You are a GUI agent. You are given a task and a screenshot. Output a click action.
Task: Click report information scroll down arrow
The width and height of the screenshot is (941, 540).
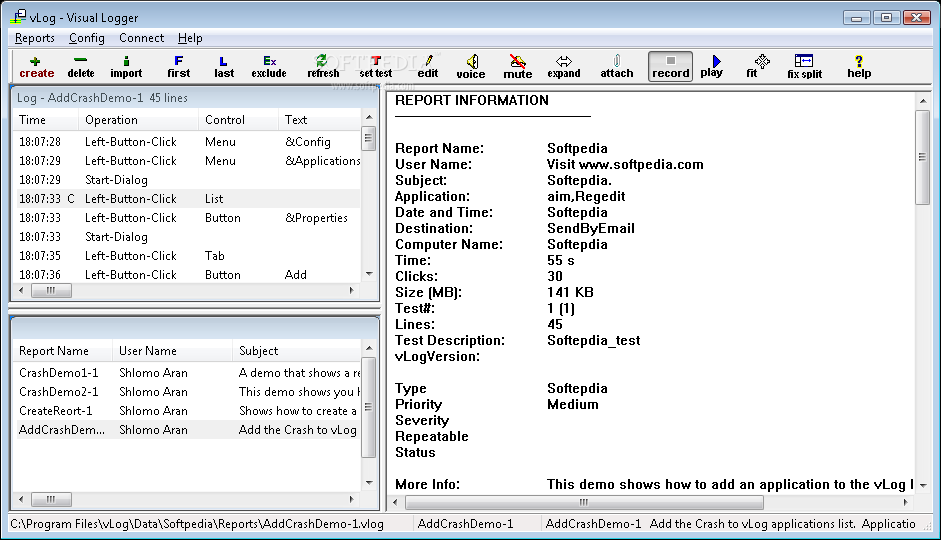click(x=923, y=485)
